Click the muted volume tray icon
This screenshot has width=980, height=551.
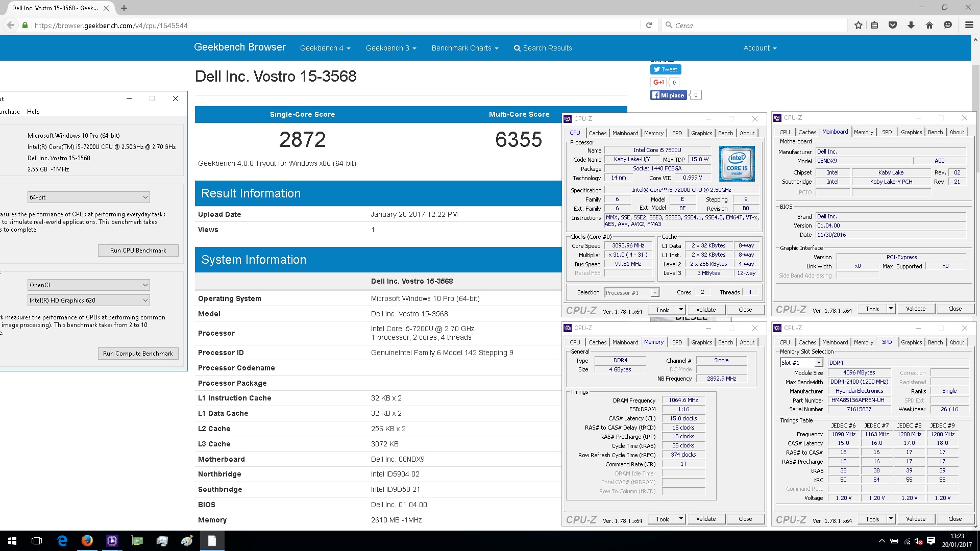click(918, 541)
